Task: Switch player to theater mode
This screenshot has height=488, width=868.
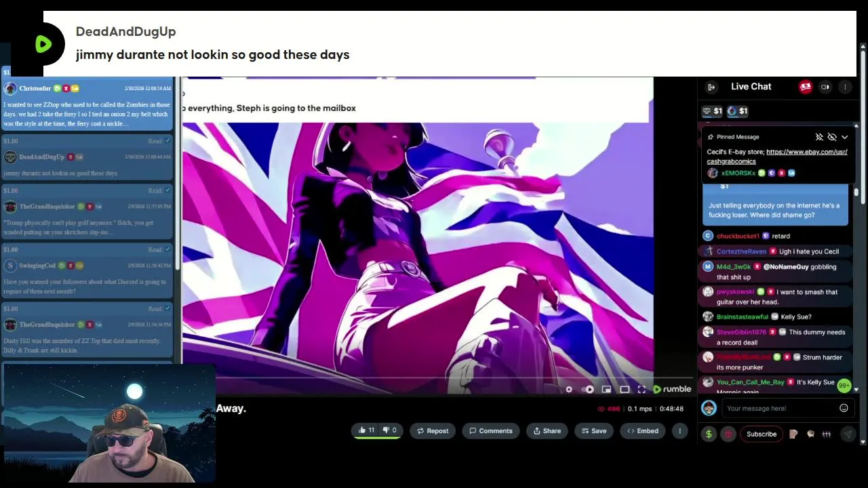Action: click(x=624, y=390)
